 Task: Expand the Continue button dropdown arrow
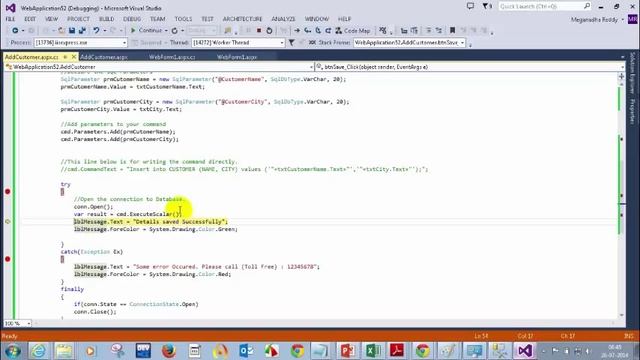pyautogui.click(x=166, y=31)
